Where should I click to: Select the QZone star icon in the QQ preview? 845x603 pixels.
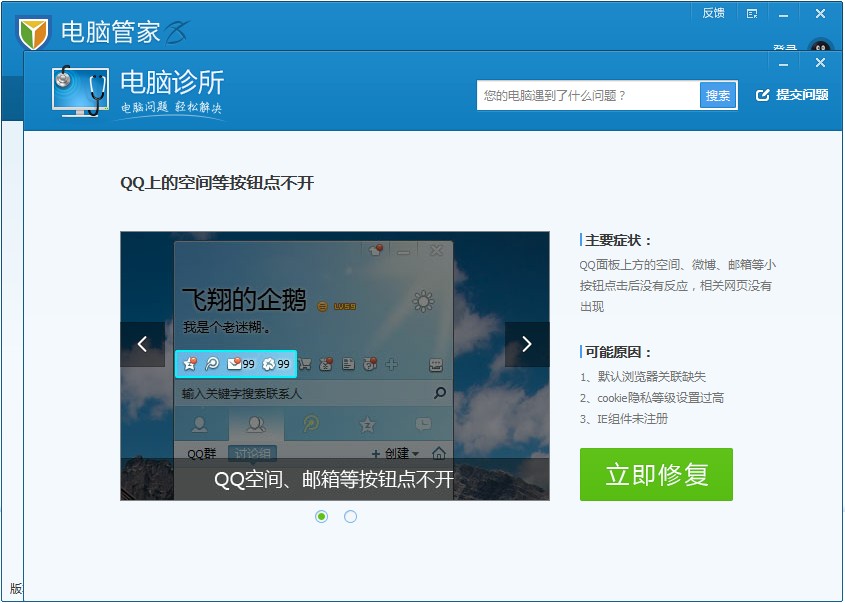(x=189, y=362)
